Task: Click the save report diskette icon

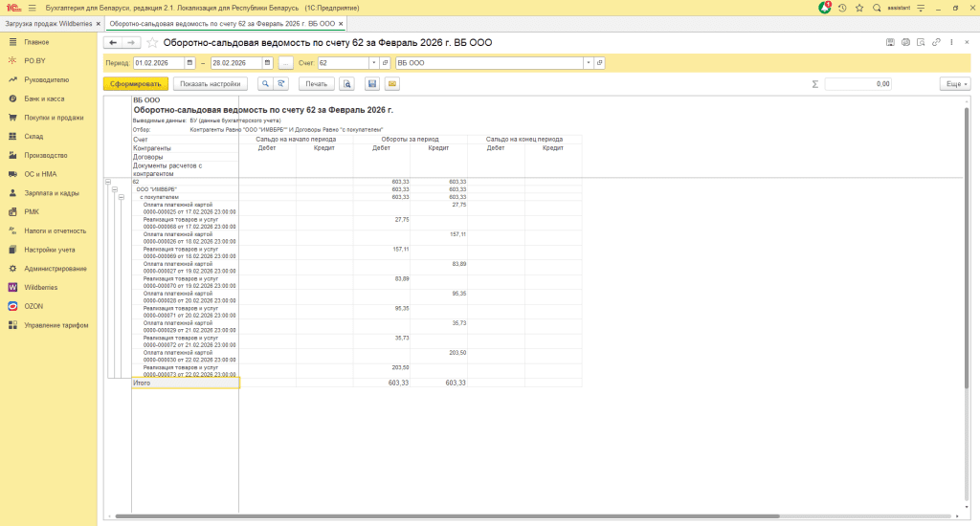Action: (x=372, y=84)
